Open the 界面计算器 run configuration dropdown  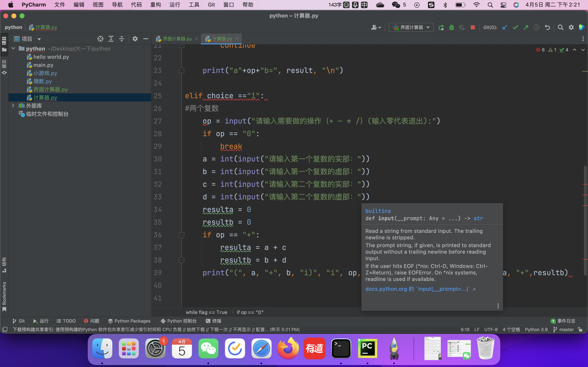(x=411, y=28)
